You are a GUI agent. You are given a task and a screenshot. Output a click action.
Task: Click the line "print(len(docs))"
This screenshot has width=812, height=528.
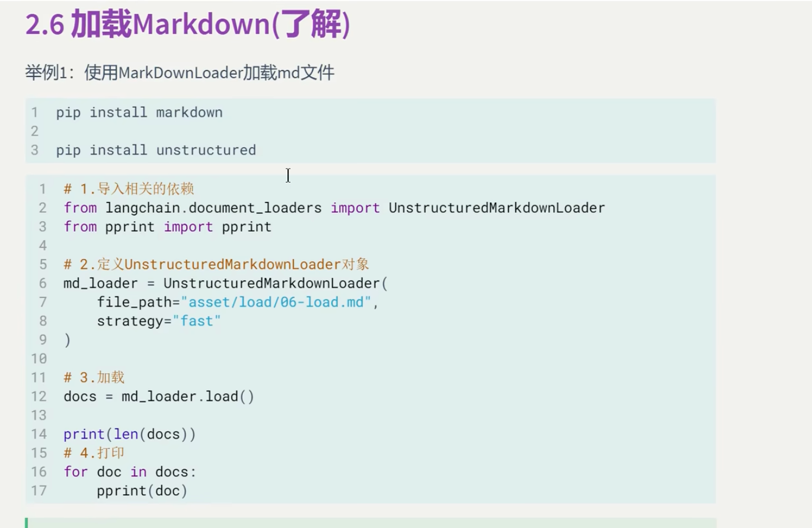click(x=130, y=434)
